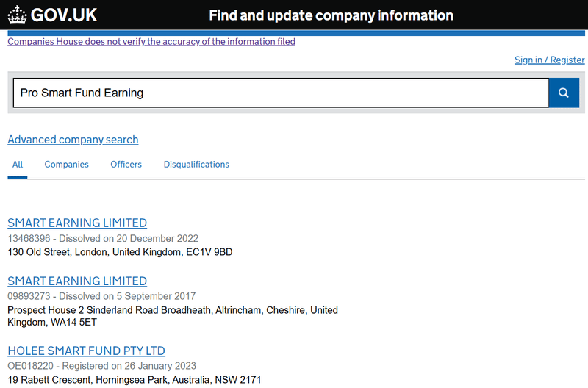The width and height of the screenshot is (588, 388).
Task: Click the 19 Rabett Crescent, Horningsea Park address
Action: click(x=135, y=380)
